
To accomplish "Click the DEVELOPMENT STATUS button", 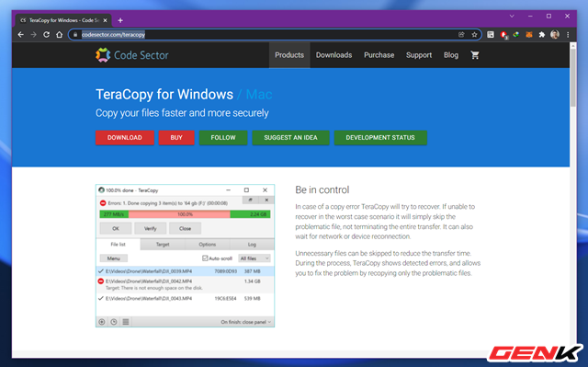I will pyautogui.click(x=380, y=137).
